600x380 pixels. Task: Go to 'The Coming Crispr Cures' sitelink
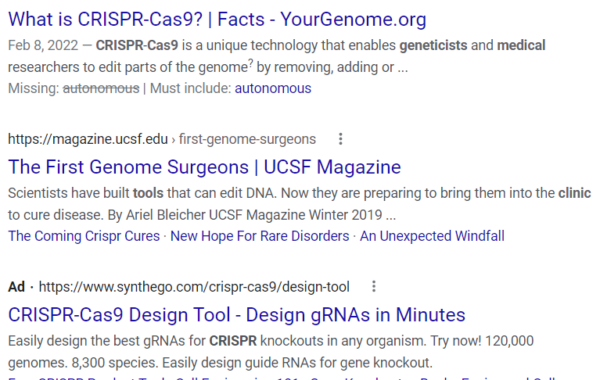[84, 236]
